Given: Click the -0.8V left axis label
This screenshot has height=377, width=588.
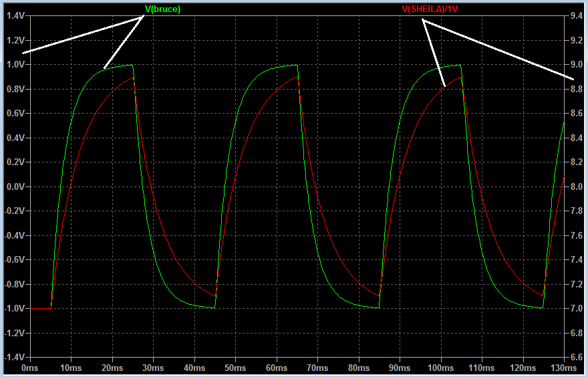Looking at the screenshot, I should 15,284.
